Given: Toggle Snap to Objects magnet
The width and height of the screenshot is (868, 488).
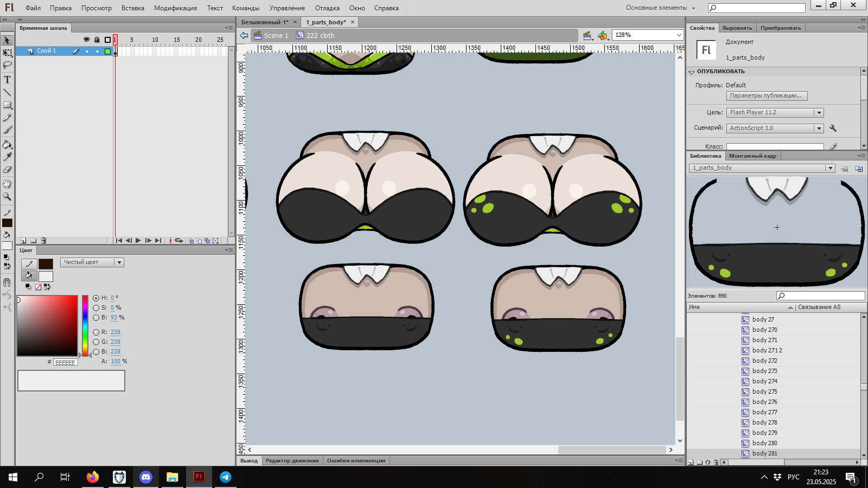Looking at the screenshot, I should (x=7, y=282).
